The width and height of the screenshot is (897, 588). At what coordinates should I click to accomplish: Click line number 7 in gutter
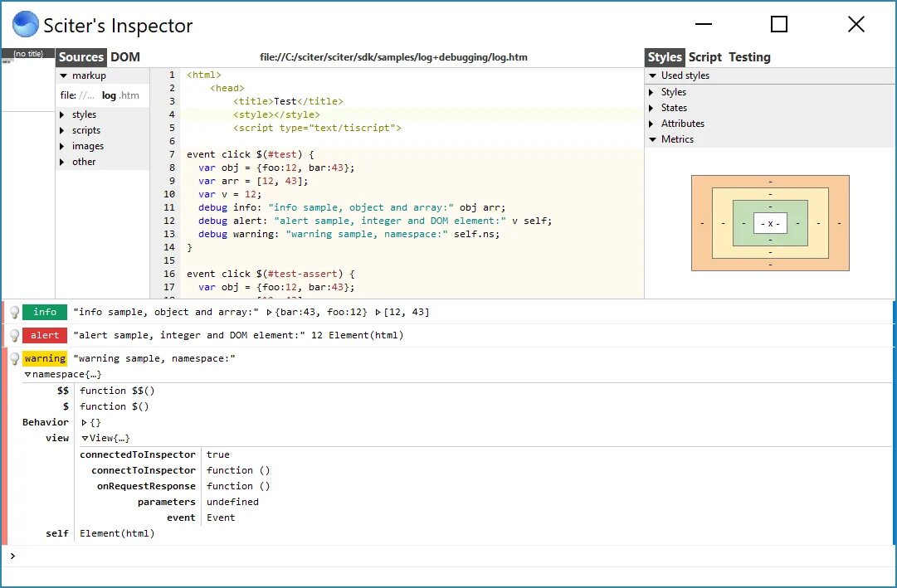[x=172, y=154]
